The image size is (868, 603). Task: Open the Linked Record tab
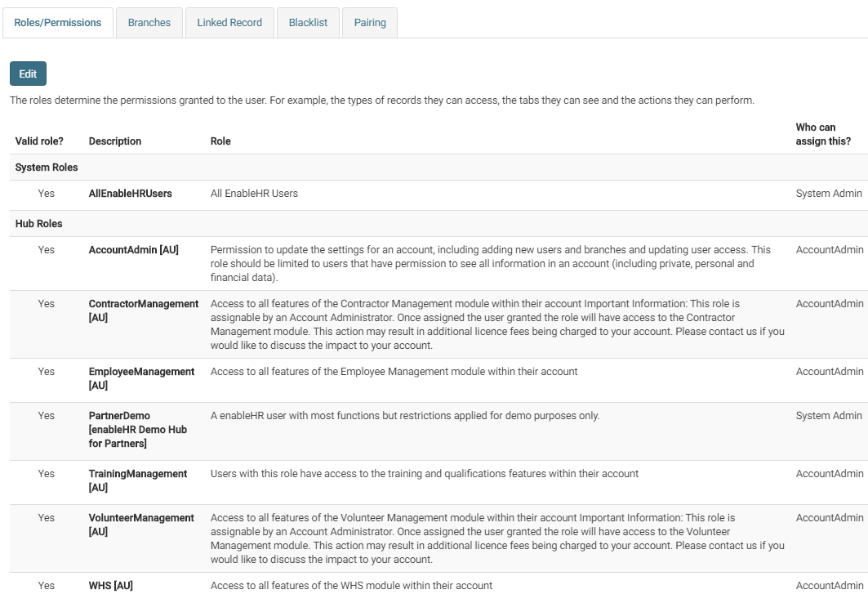tap(229, 23)
